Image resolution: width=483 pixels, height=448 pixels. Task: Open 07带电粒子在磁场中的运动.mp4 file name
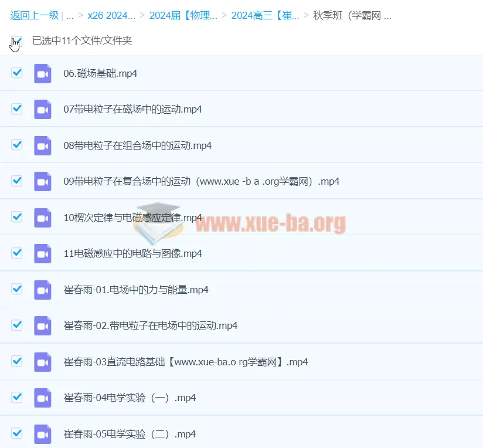click(132, 110)
